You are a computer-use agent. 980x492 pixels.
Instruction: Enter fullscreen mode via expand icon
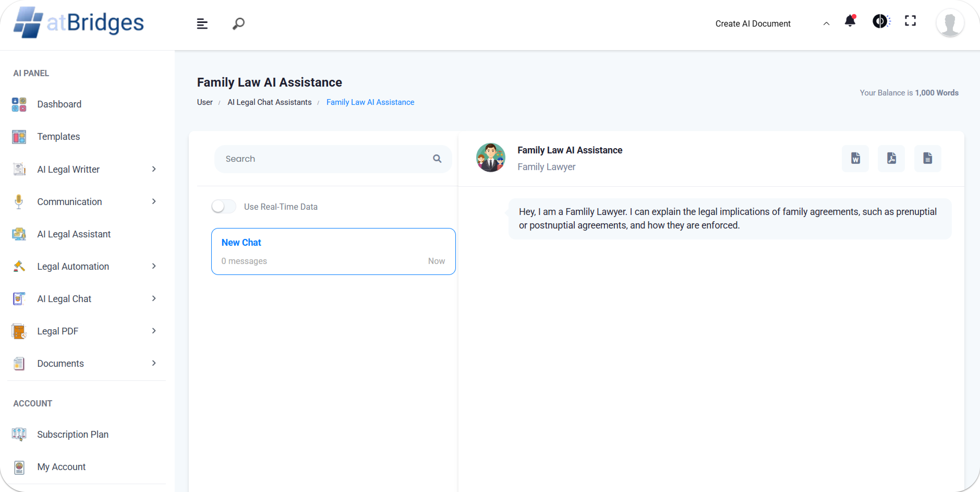tap(910, 21)
